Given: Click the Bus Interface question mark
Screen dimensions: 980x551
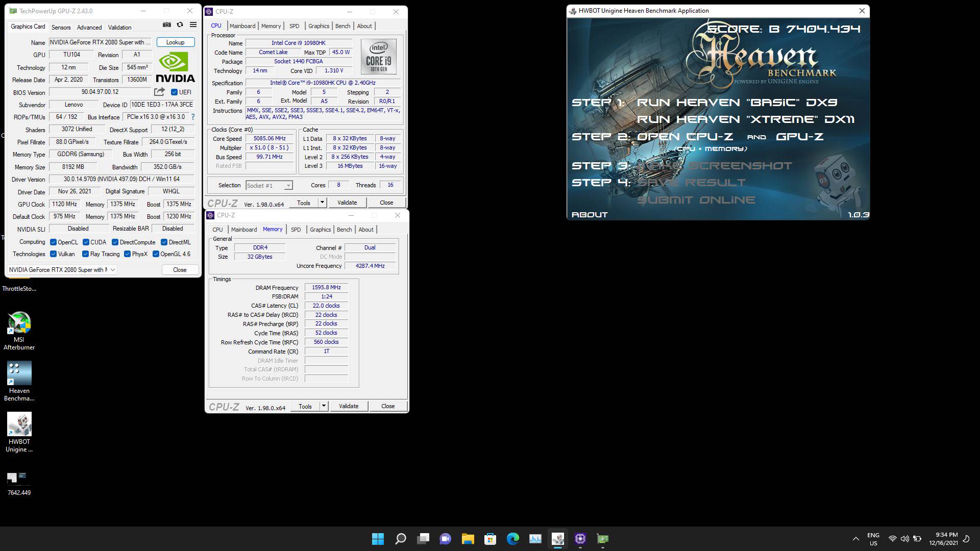Looking at the screenshot, I should [x=193, y=117].
